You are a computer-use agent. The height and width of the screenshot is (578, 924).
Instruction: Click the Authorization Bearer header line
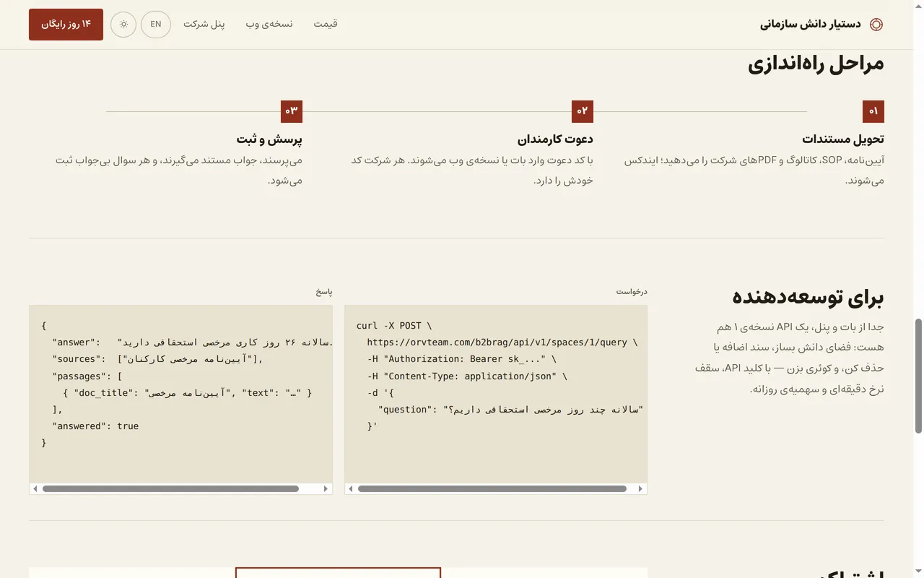click(461, 359)
